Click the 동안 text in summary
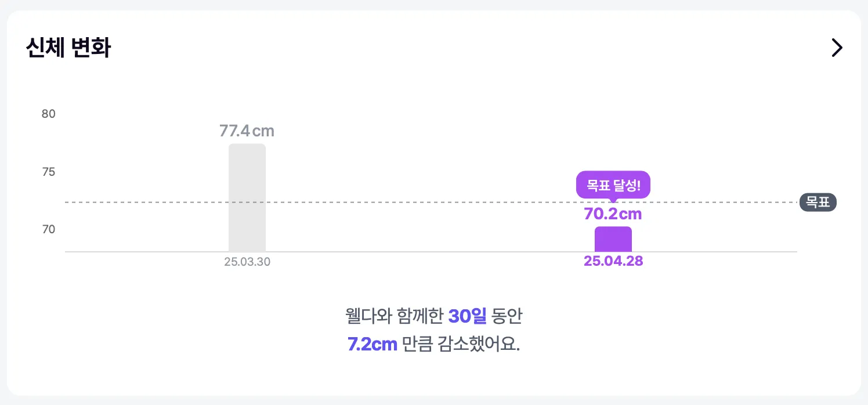Image resolution: width=868 pixels, height=405 pixels. [507, 316]
